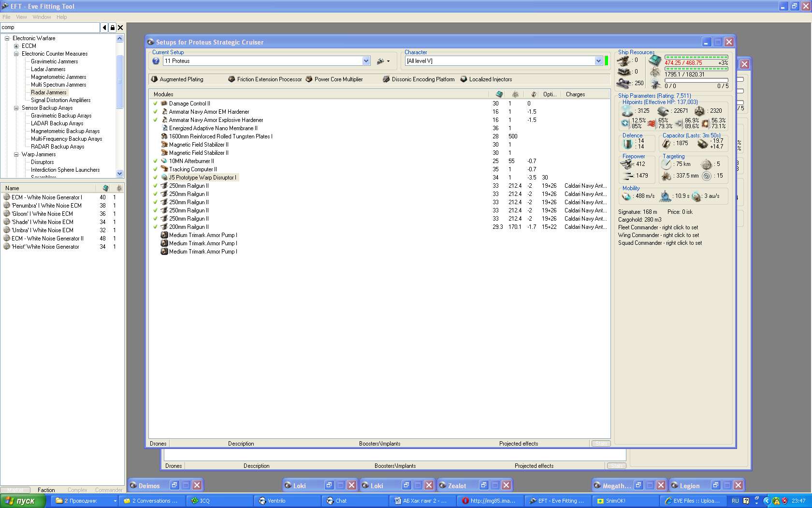812x508 pixels.
Task: Switch to the Commander tab
Action: pos(109,490)
